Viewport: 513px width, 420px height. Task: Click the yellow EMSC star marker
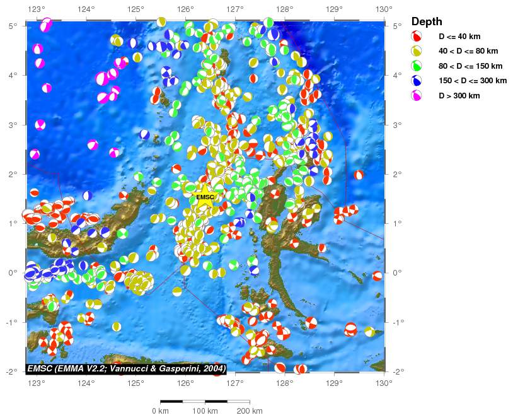pyautogui.click(x=205, y=196)
